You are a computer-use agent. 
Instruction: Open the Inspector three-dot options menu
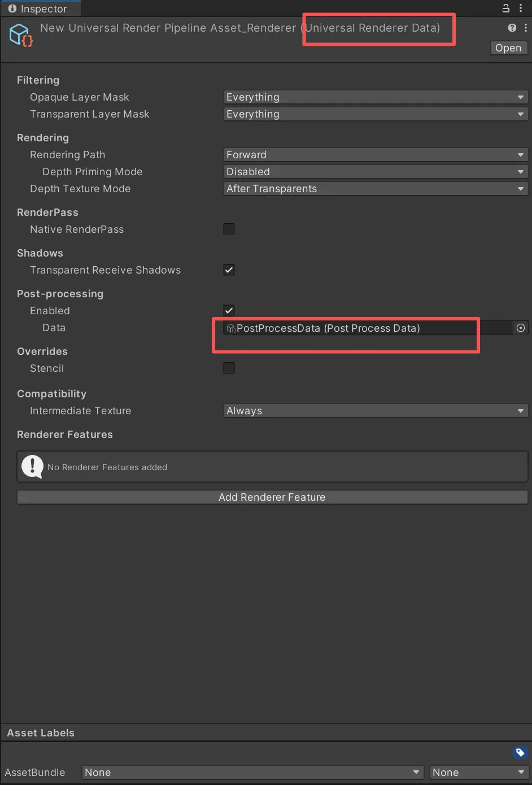[521, 8]
